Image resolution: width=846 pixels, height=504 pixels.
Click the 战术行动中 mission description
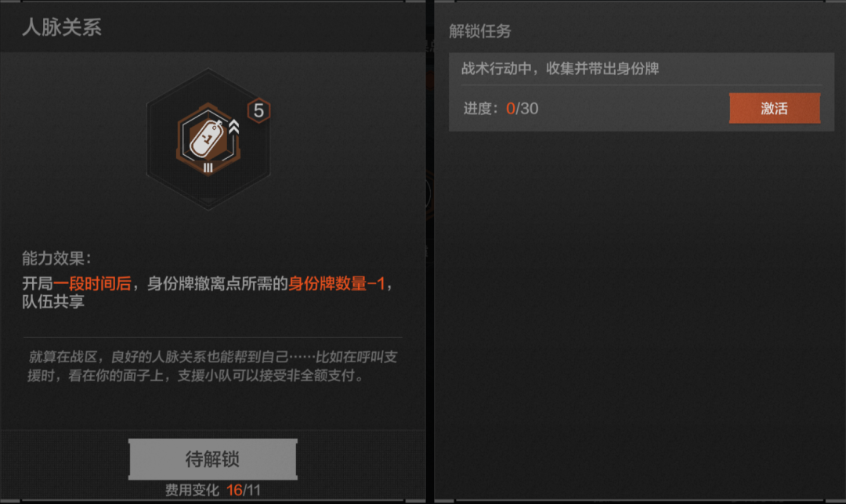tap(560, 68)
